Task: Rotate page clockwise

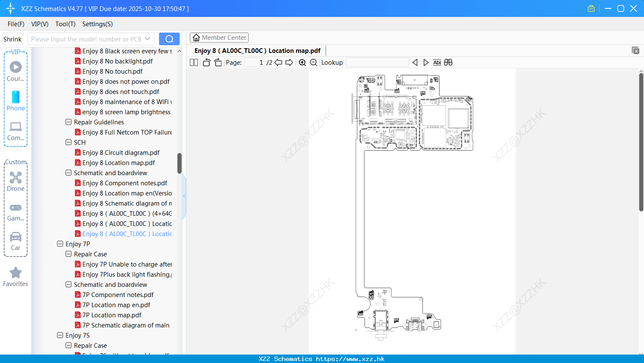Action: [x=218, y=62]
